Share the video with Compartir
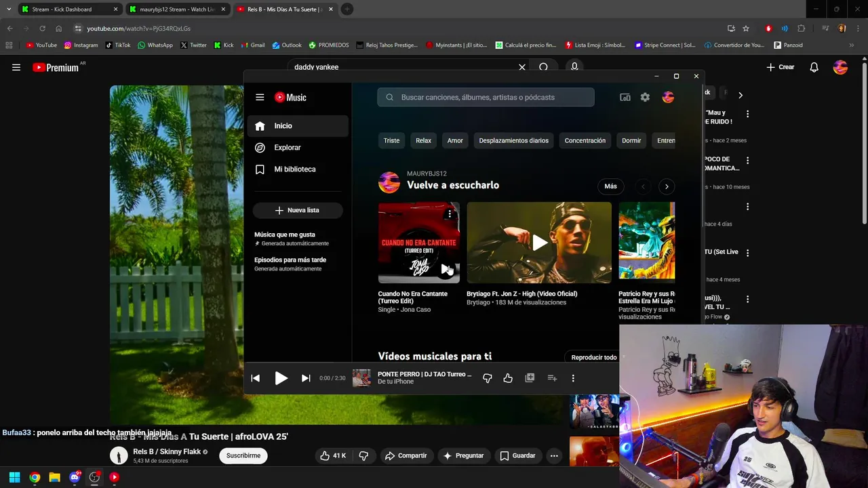868x488 pixels. [406, 455]
